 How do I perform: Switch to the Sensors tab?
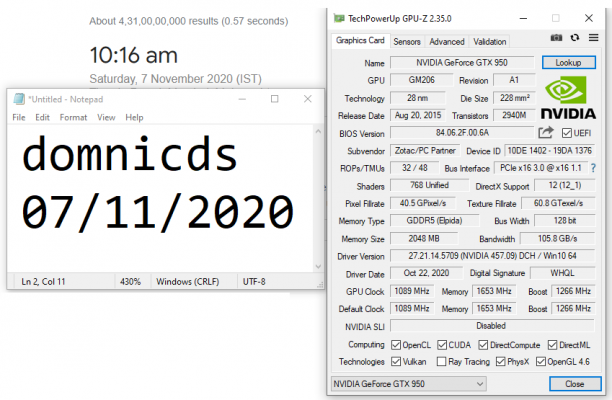coord(407,42)
